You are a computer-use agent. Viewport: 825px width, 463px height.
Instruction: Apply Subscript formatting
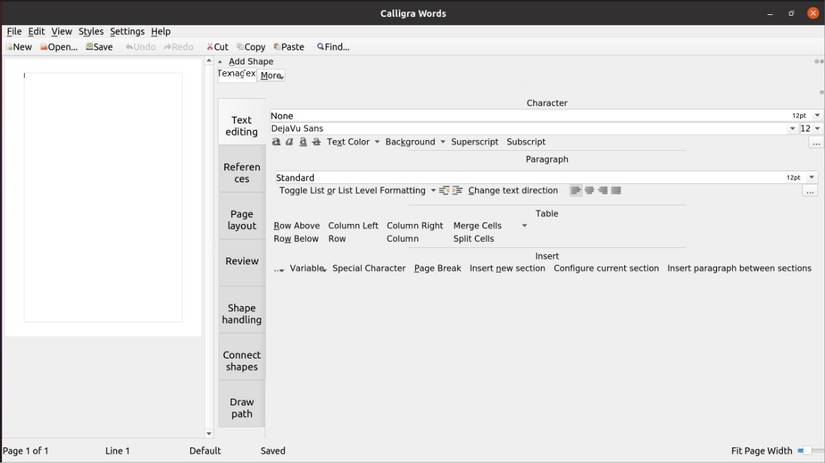[x=526, y=142]
